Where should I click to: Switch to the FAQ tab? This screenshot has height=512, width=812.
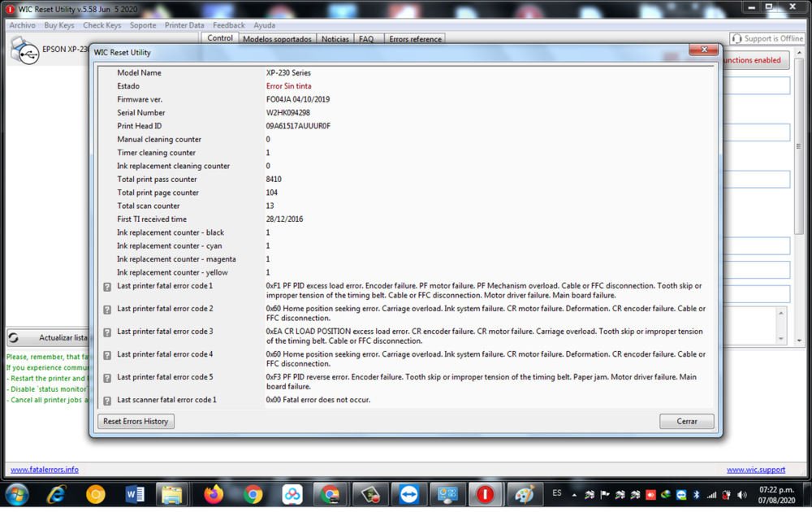click(365, 38)
